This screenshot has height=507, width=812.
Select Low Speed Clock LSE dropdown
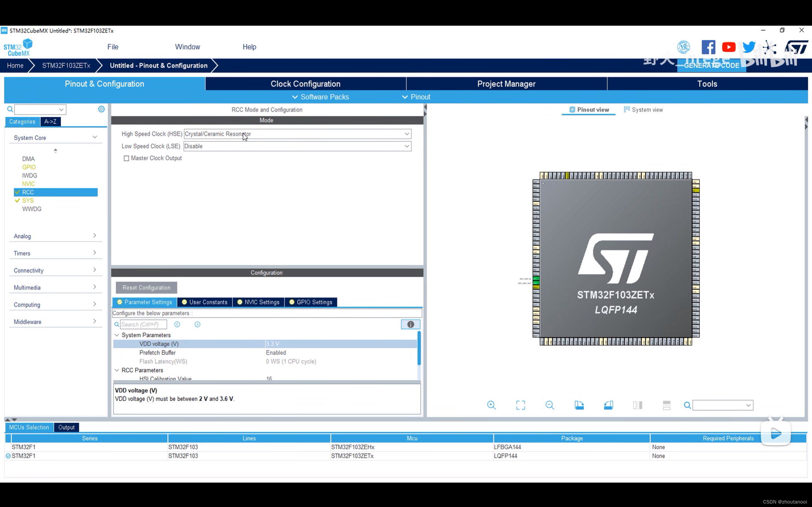297,146
